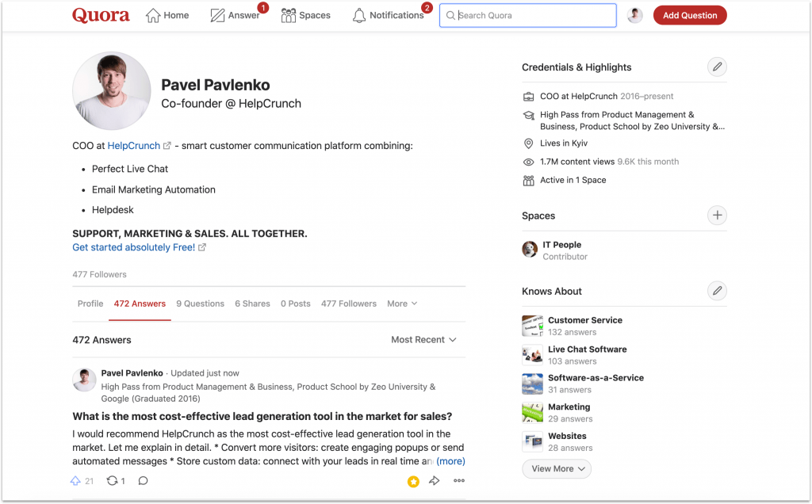
Task: Click the 477 Followers count under bio
Action: coord(99,274)
